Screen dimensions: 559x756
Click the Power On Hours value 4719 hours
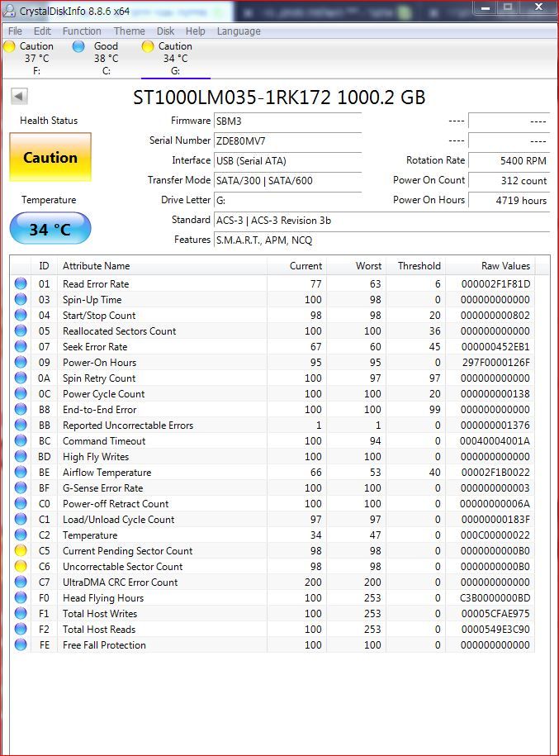pos(509,200)
